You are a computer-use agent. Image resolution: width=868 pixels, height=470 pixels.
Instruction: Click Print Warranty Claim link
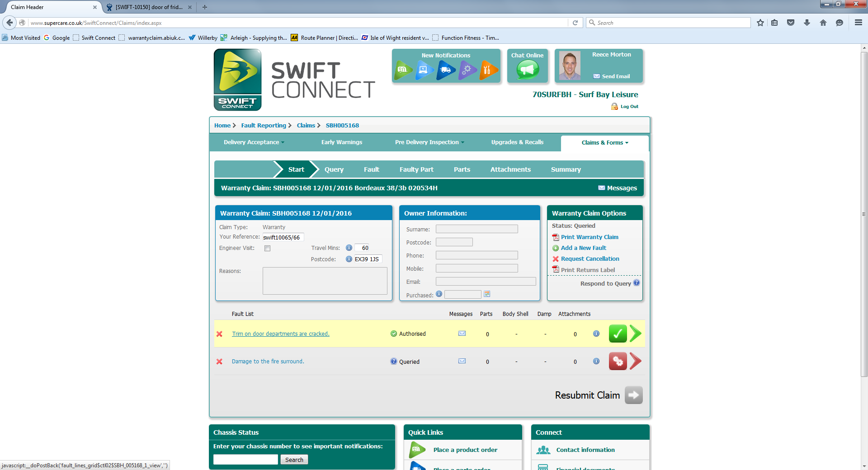[x=590, y=237]
